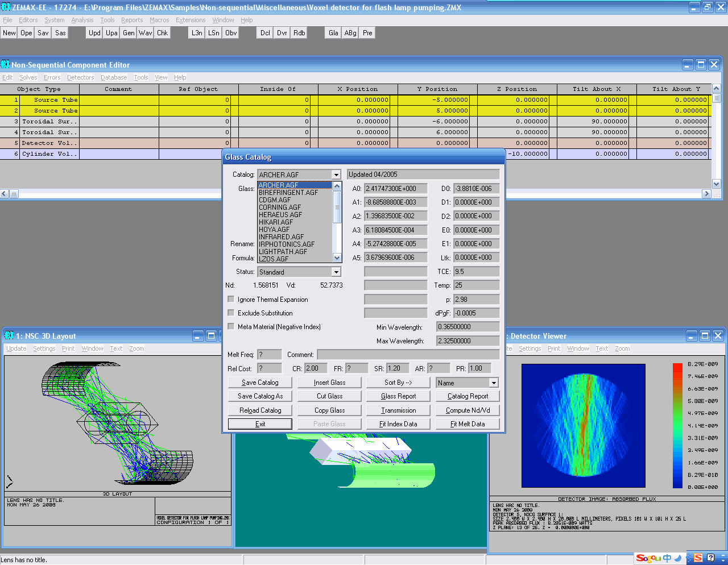Click the Exit button in Glass Catalog

(260, 423)
